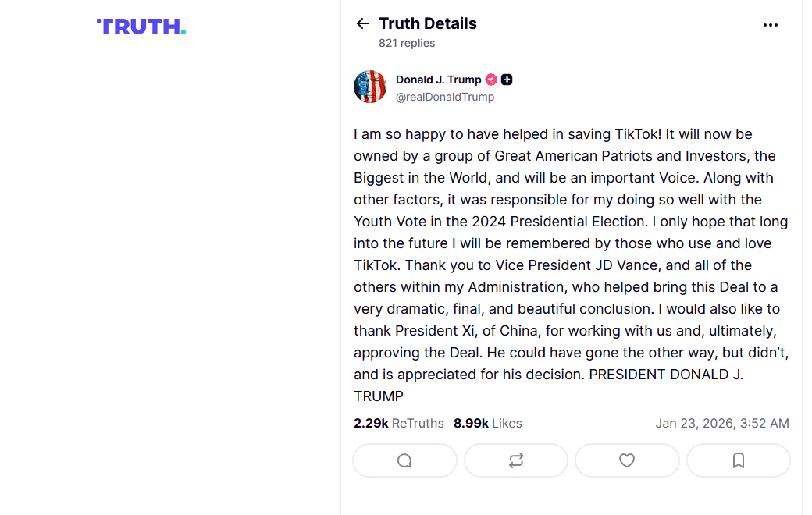Select the ReTruth repeat-arrows icon
Viewport: 812px width, 515px height.
515,460
